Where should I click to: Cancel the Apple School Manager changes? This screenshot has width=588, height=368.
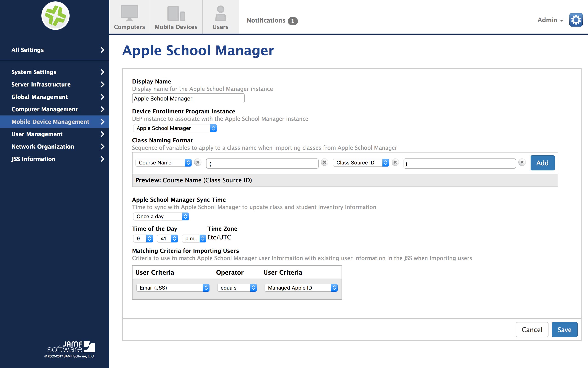532,330
